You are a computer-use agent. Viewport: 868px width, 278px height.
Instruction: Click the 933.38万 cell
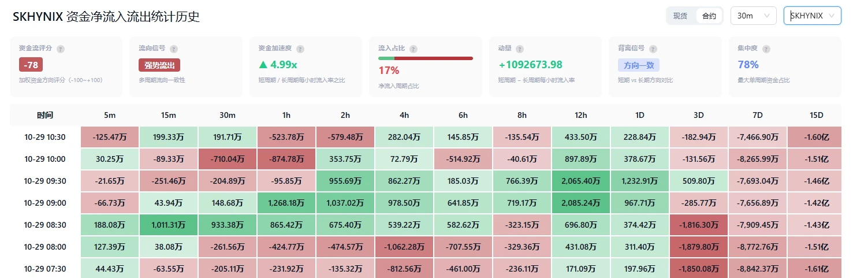tap(228, 225)
